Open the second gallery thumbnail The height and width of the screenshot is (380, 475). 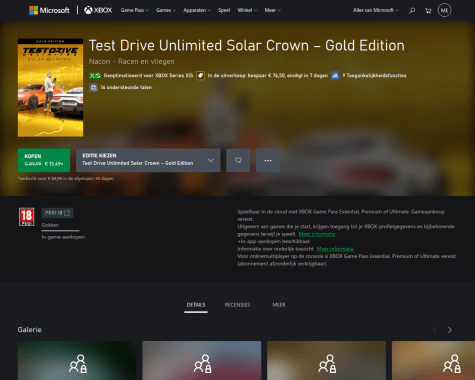point(202,361)
